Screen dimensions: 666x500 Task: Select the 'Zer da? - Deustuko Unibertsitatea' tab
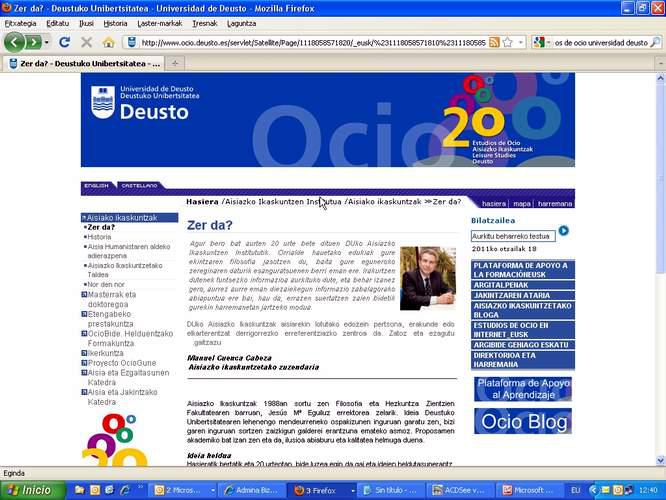coord(84,64)
